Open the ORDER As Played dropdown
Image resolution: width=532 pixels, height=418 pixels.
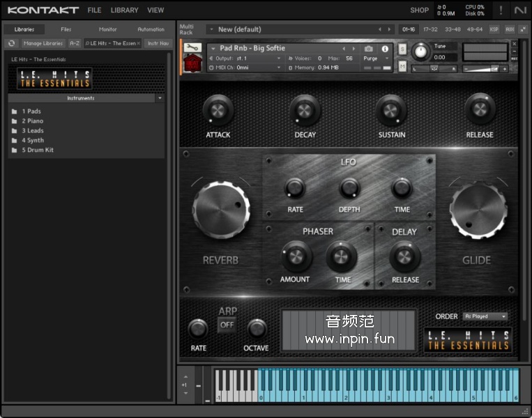coord(485,316)
